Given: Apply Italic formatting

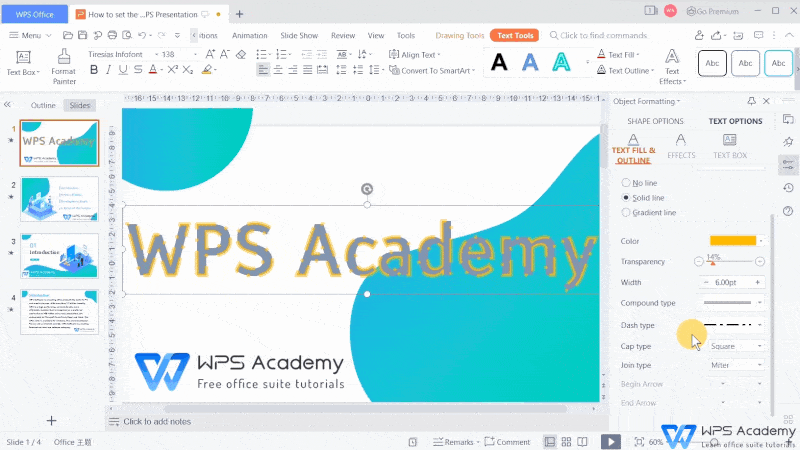Looking at the screenshot, I should click(108, 70).
